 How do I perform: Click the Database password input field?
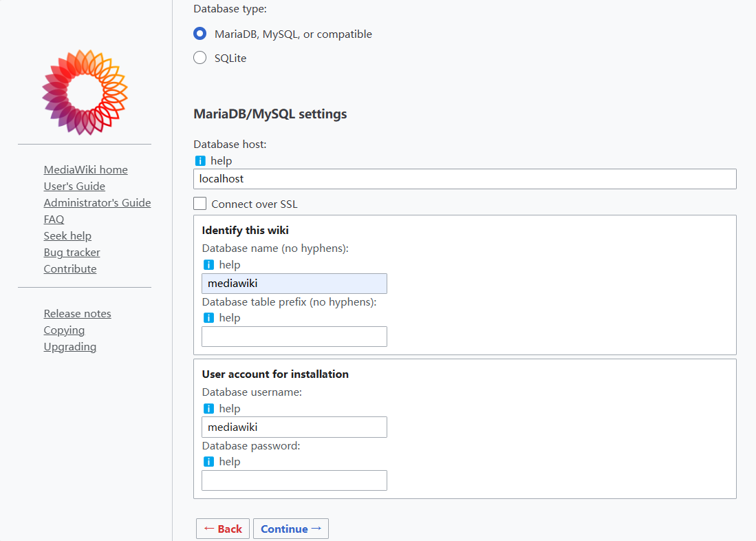[294, 480]
